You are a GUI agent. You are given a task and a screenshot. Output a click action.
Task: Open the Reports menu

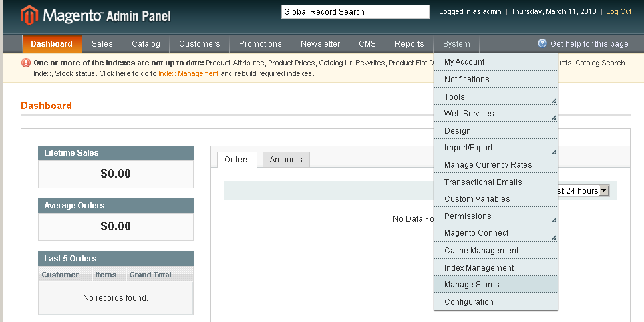(409, 44)
